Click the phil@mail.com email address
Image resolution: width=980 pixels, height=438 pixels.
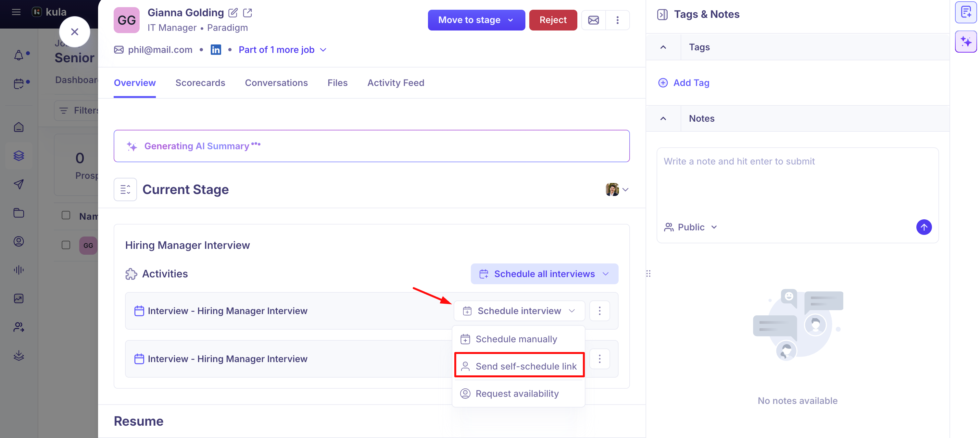[160, 50]
